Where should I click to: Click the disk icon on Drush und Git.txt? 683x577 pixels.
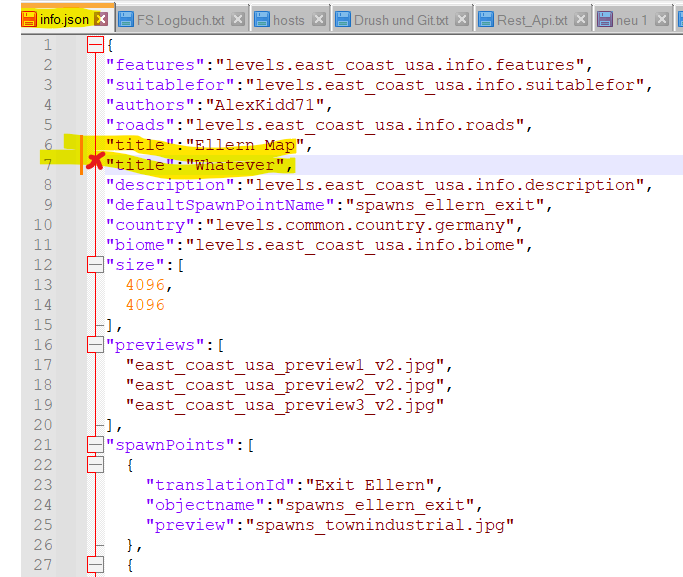[343, 20]
